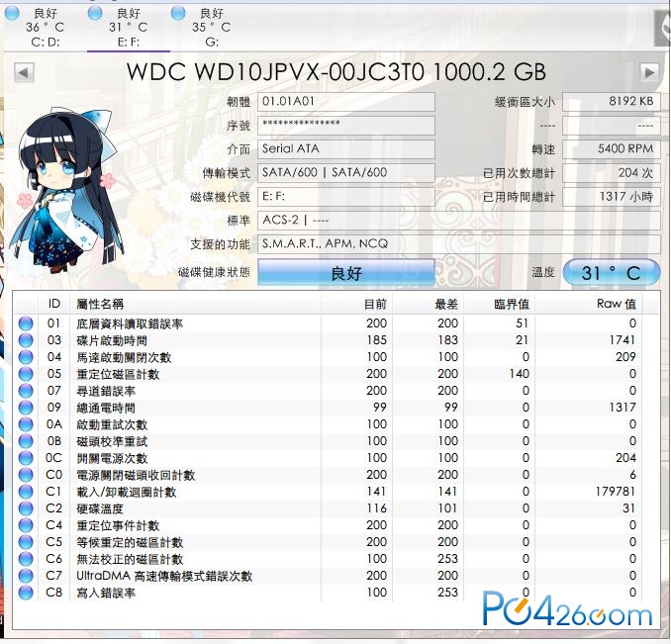Click status orb for attribute C1
The image size is (671, 644).
point(26,492)
